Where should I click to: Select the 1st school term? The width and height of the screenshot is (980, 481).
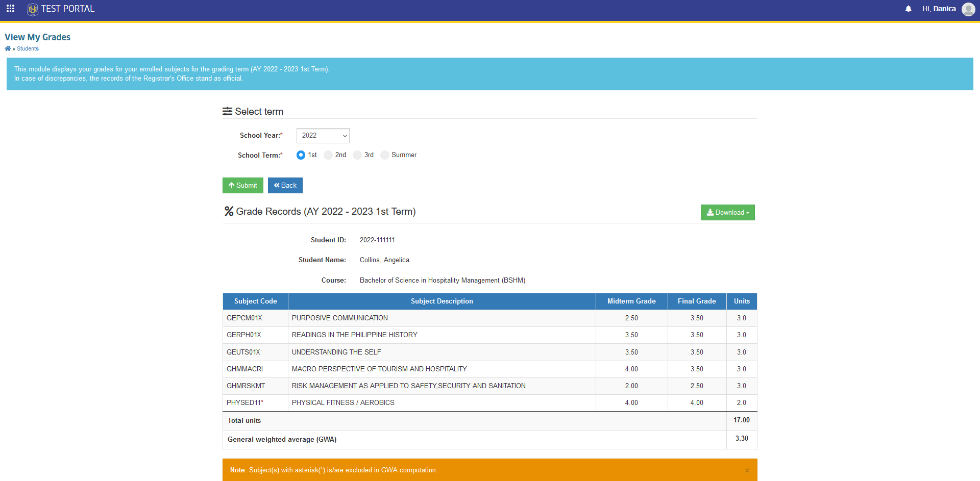pos(301,155)
